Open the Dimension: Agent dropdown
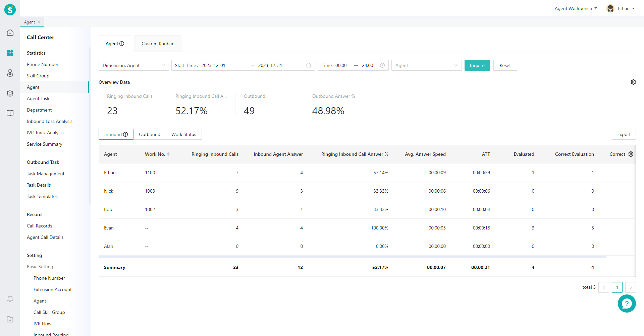The width and height of the screenshot is (644, 336). click(x=134, y=65)
